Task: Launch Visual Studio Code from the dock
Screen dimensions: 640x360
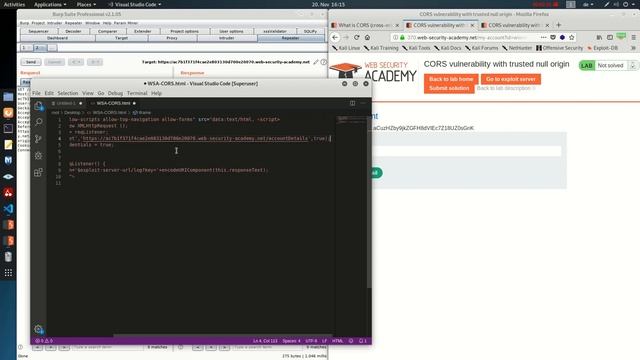Action: [8, 209]
